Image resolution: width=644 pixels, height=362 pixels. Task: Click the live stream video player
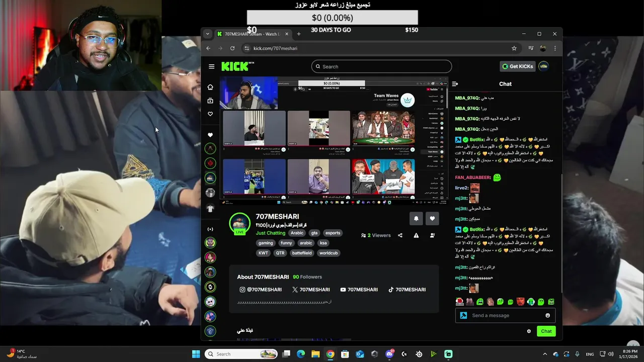pyautogui.click(x=334, y=141)
